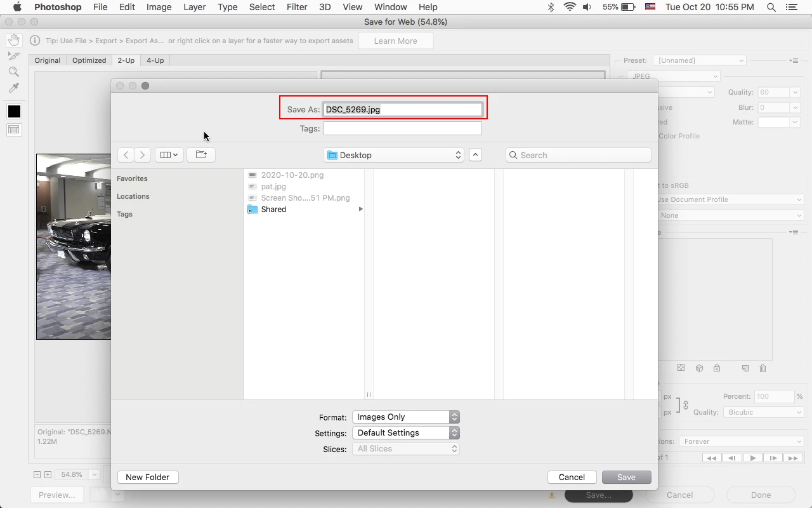Step to previous animation frame
The width and height of the screenshot is (812, 508).
[732, 458]
